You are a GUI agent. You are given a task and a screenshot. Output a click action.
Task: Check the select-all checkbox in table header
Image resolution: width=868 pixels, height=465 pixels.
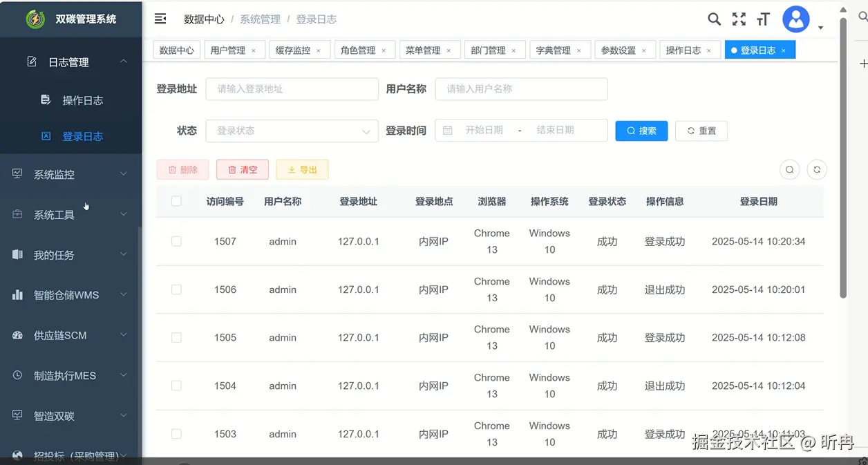[x=176, y=201]
